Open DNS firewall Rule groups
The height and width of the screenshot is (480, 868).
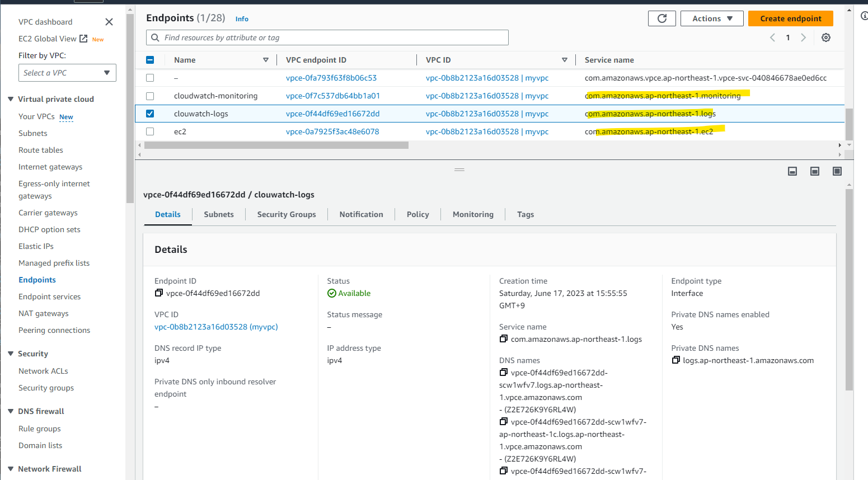tap(40, 429)
